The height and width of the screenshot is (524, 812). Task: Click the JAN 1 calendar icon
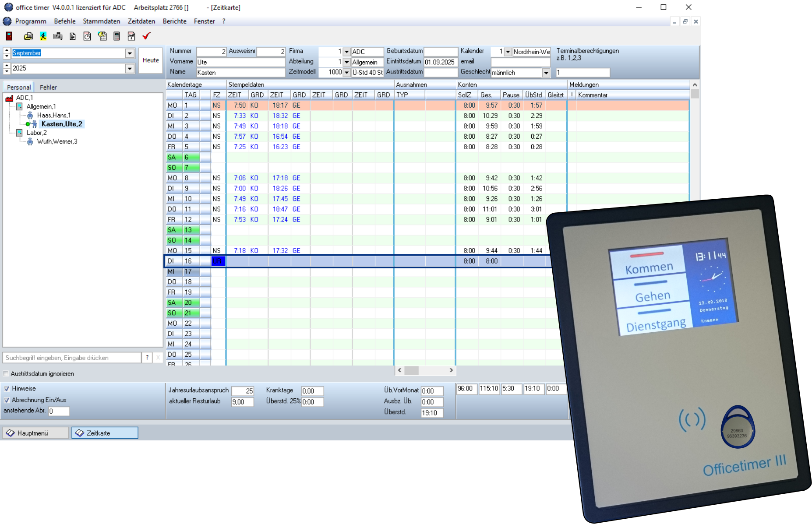click(x=131, y=36)
